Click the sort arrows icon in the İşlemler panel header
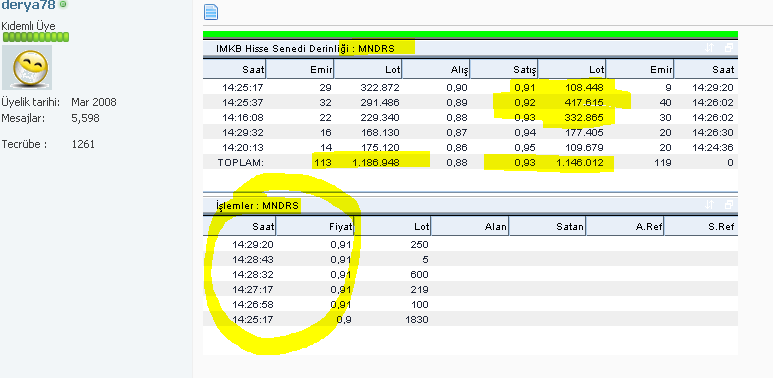The width and height of the screenshot is (773, 378). click(709, 205)
